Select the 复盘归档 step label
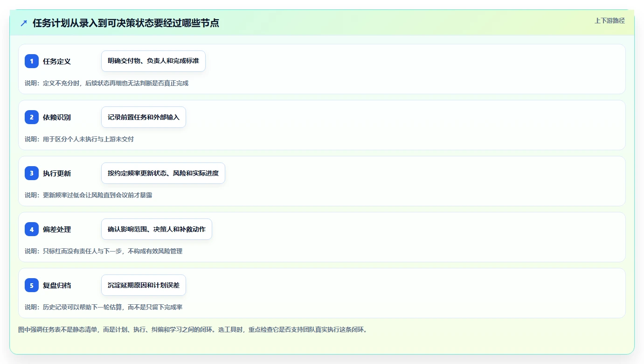The image size is (644, 364). coord(57,285)
